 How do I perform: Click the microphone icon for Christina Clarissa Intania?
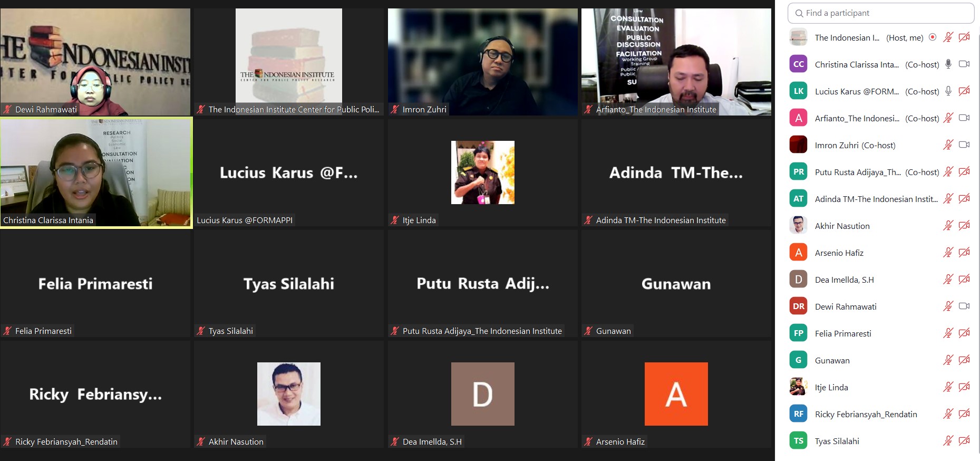(948, 64)
